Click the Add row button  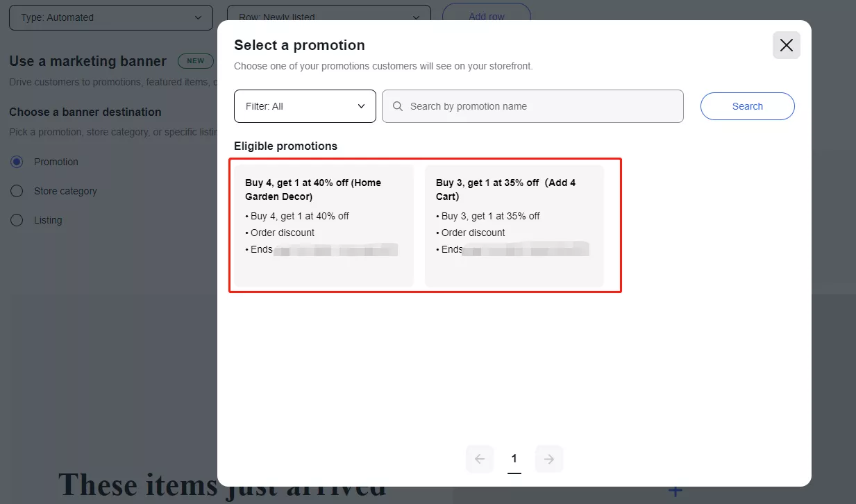(486, 16)
